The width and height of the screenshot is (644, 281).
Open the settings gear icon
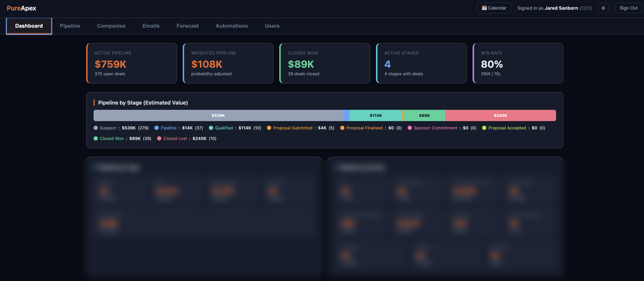(x=603, y=8)
